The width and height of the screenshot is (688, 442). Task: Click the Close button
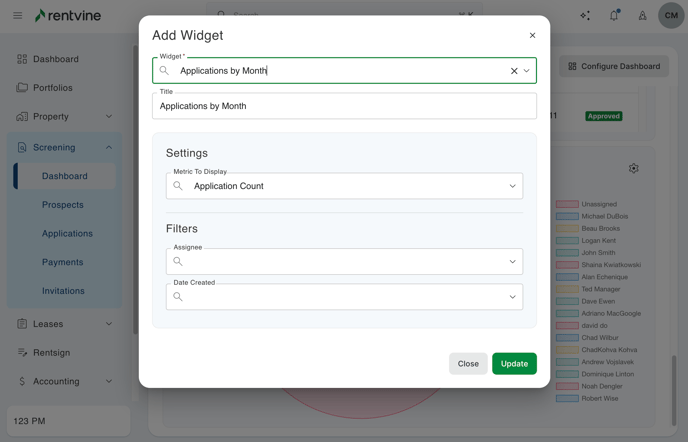coord(468,364)
